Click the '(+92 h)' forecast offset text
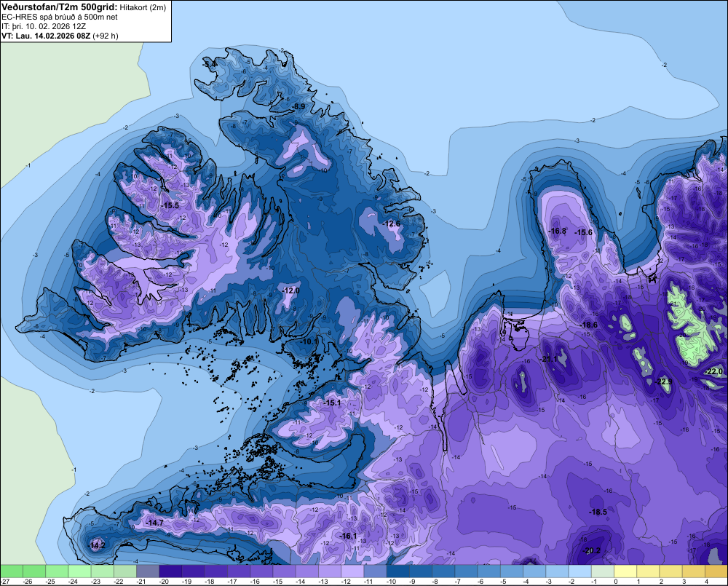Screen dimensions: 728x586 (106, 36)
